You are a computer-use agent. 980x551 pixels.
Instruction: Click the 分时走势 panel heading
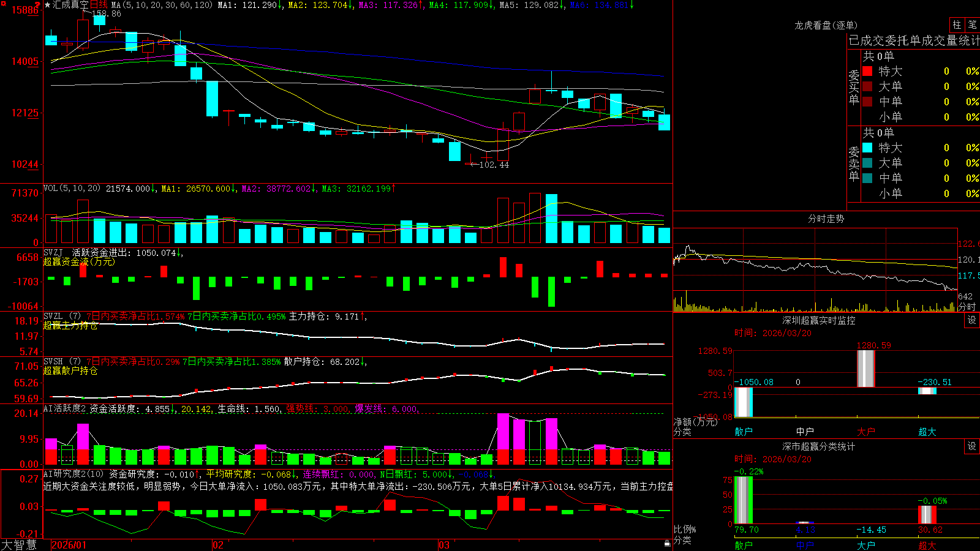[826, 219]
